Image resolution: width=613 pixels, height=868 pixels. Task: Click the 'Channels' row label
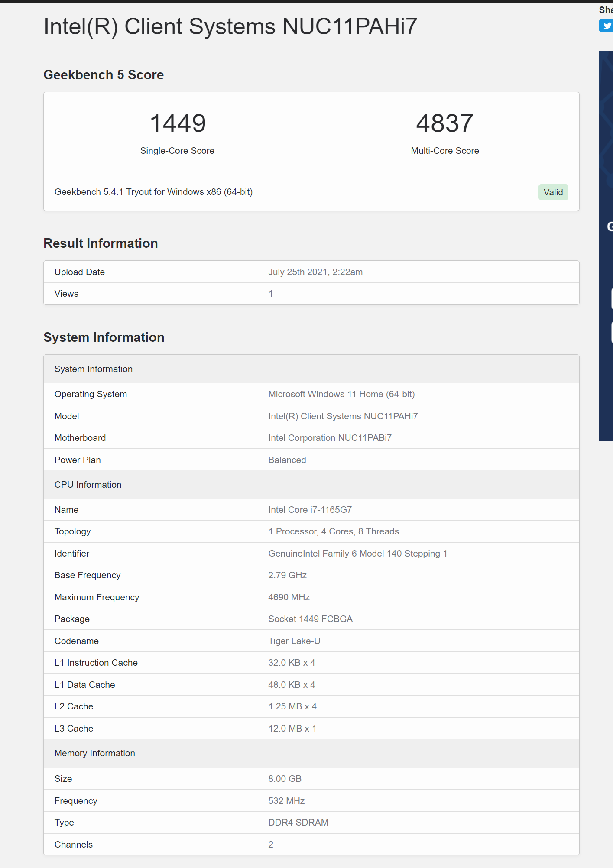(x=74, y=845)
